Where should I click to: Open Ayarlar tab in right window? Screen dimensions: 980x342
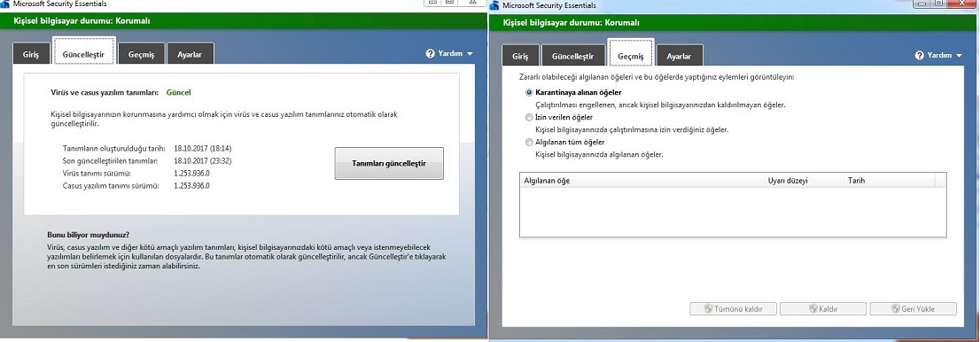pyautogui.click(x=680, y=55)
